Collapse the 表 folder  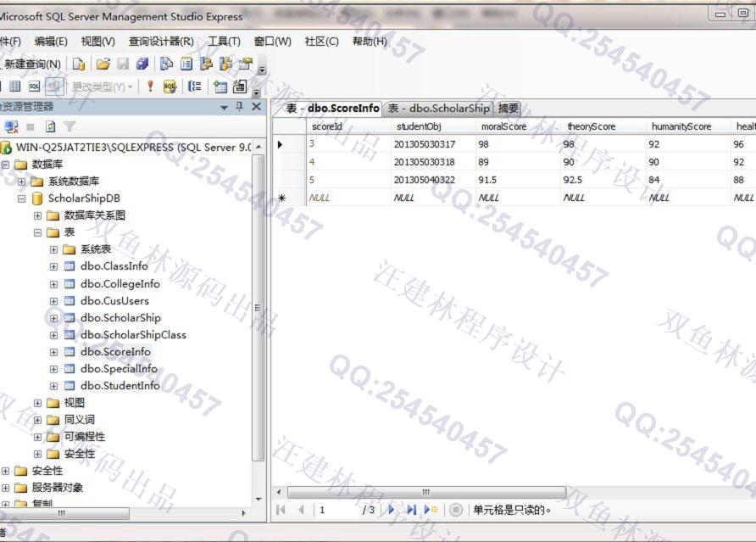pos(37,232)
